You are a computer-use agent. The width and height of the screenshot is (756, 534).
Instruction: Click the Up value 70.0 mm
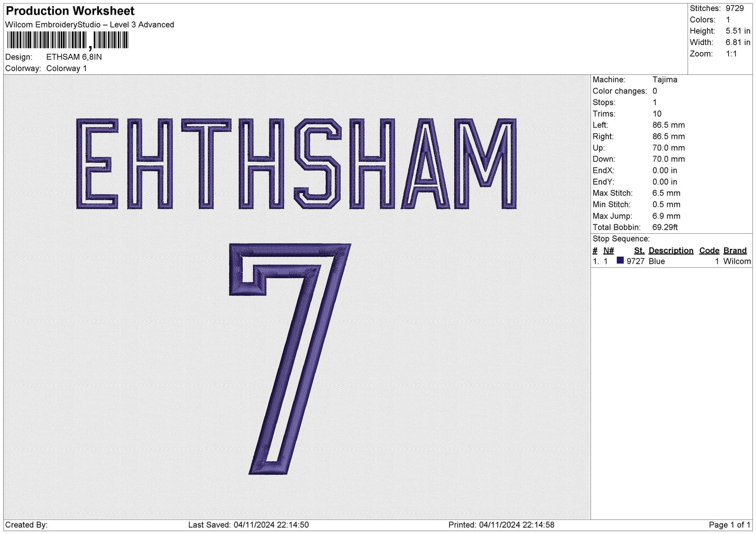668,148
